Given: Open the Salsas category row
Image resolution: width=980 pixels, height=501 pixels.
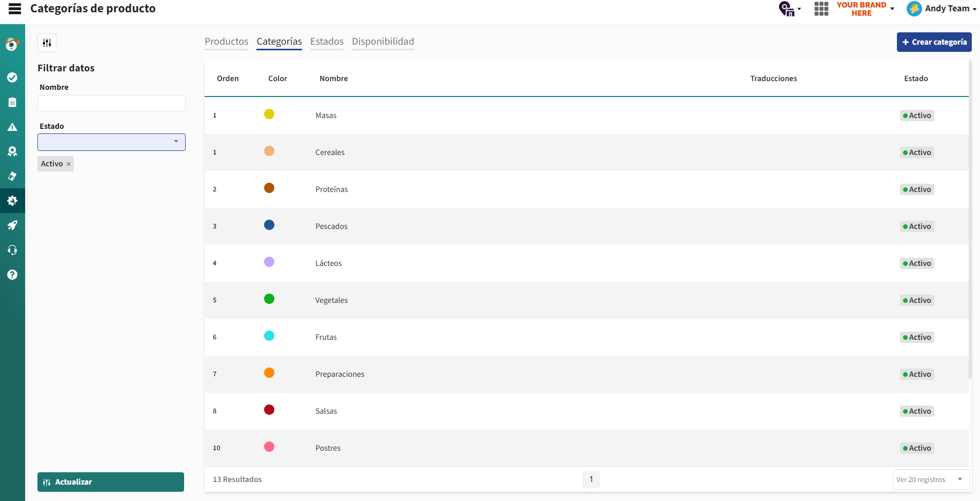Looking at the screenshot, I should coord(586,411).
